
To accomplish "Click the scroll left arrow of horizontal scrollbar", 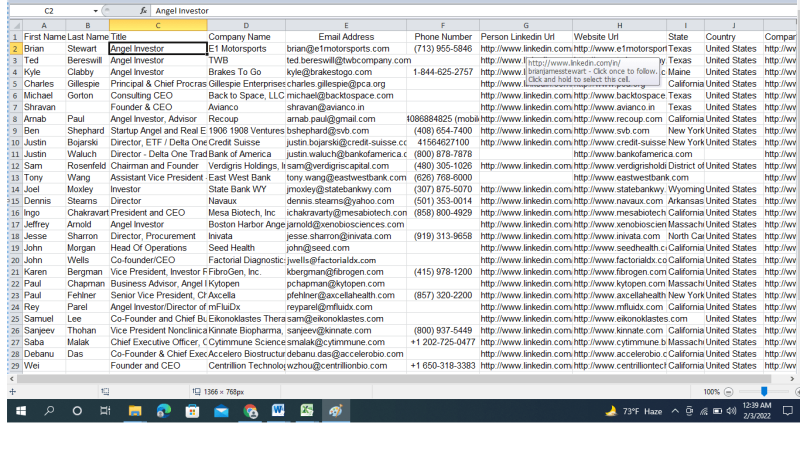I will tap(12, 379).
